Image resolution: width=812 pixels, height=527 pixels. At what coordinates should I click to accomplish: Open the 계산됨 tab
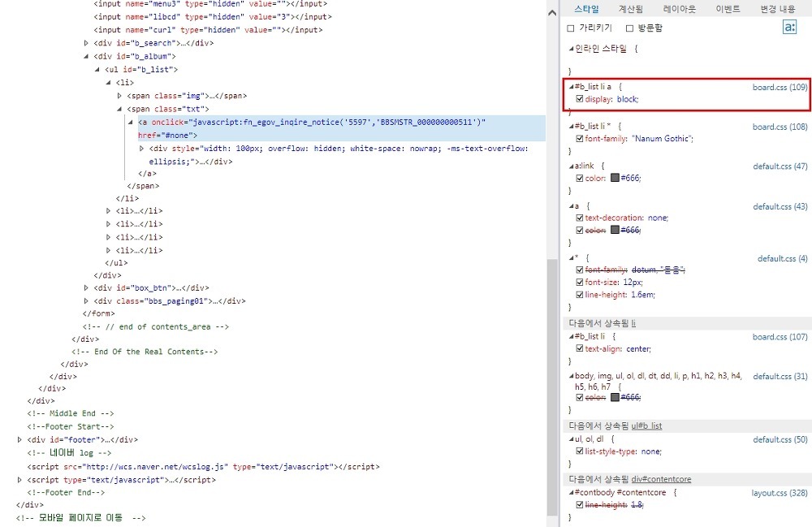(x=631, y=9)
